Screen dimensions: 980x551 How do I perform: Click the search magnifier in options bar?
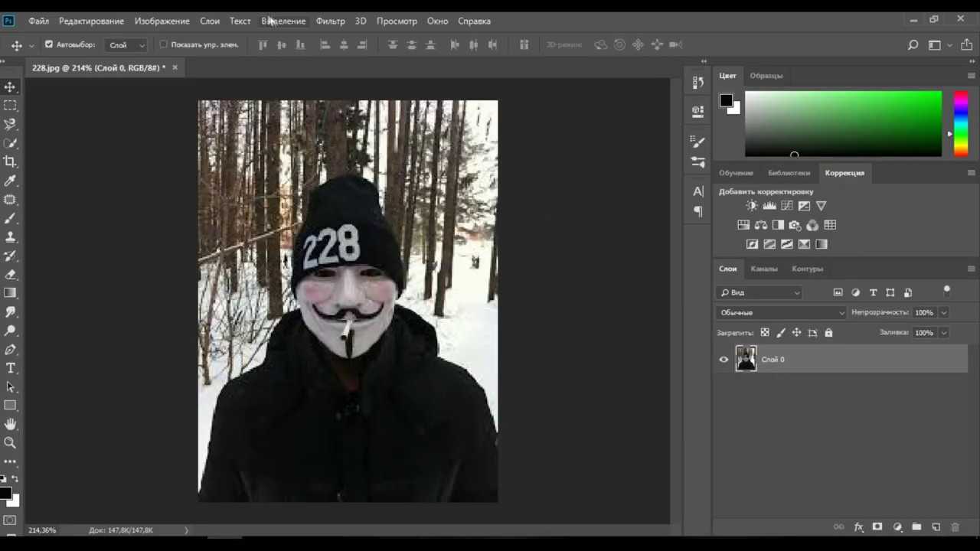[913, 45]
